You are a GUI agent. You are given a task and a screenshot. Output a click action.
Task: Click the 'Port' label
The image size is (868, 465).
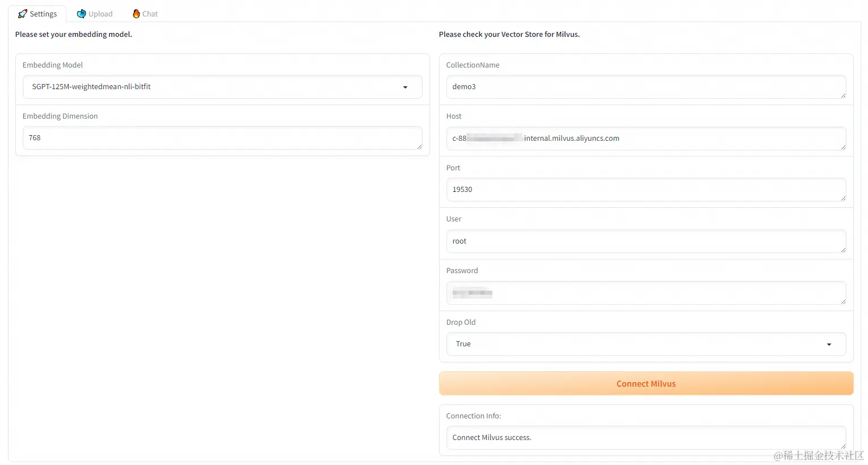point(453,168)
